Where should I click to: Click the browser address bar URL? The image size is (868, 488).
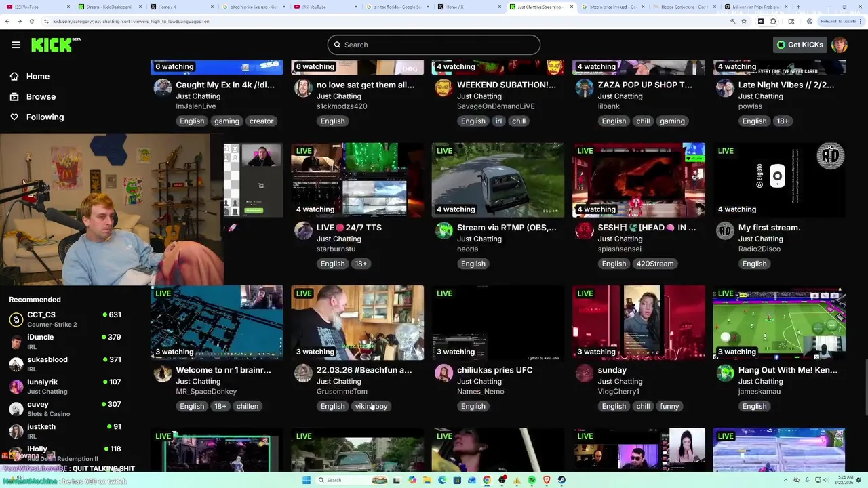(130, 21)
